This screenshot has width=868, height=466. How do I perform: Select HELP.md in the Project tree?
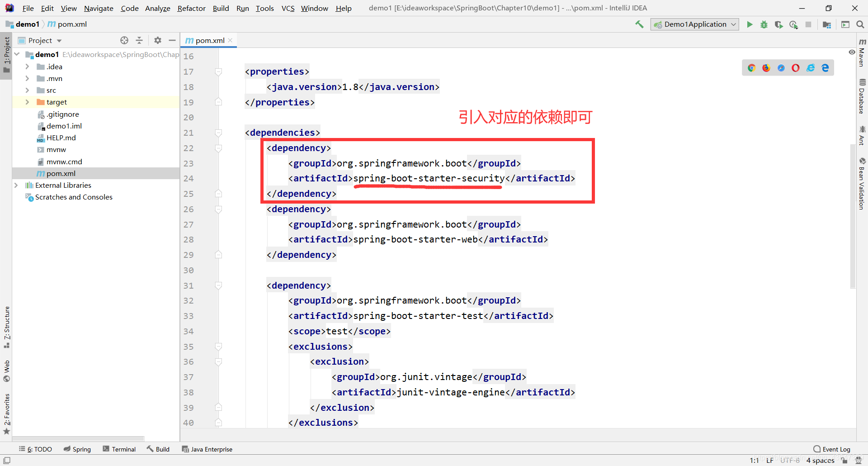point(61,138)
